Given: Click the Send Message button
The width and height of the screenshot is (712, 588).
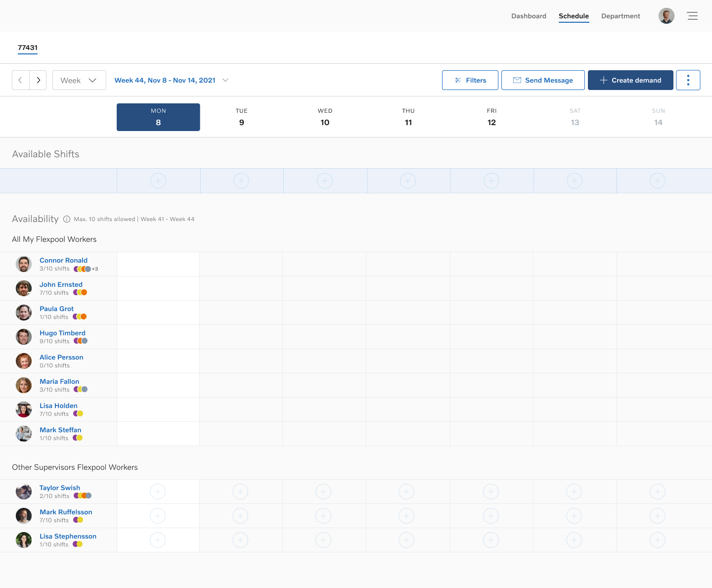Looking at the screenshot, I should (543, 80).
